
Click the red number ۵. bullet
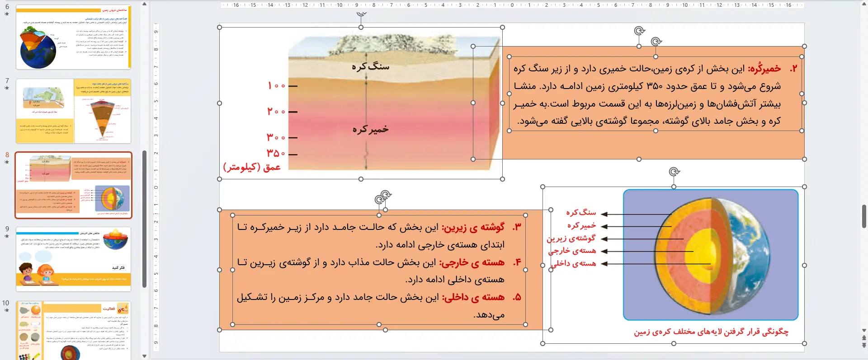coord(517,297)
